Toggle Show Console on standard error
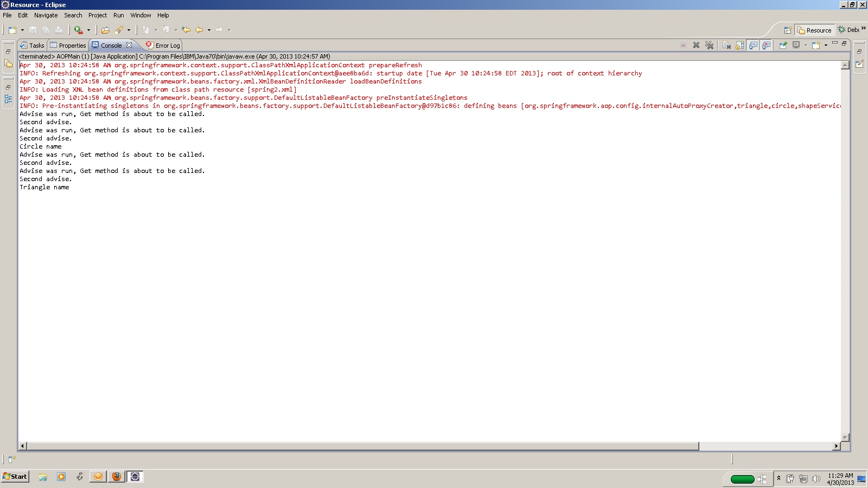The image size is (868, 488). (766, 46)
